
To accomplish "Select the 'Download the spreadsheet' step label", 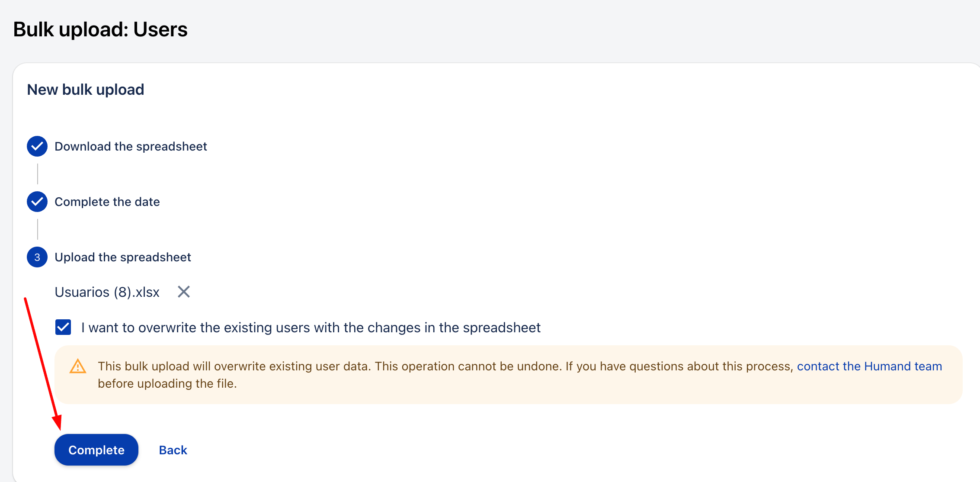I will point(131,146).
